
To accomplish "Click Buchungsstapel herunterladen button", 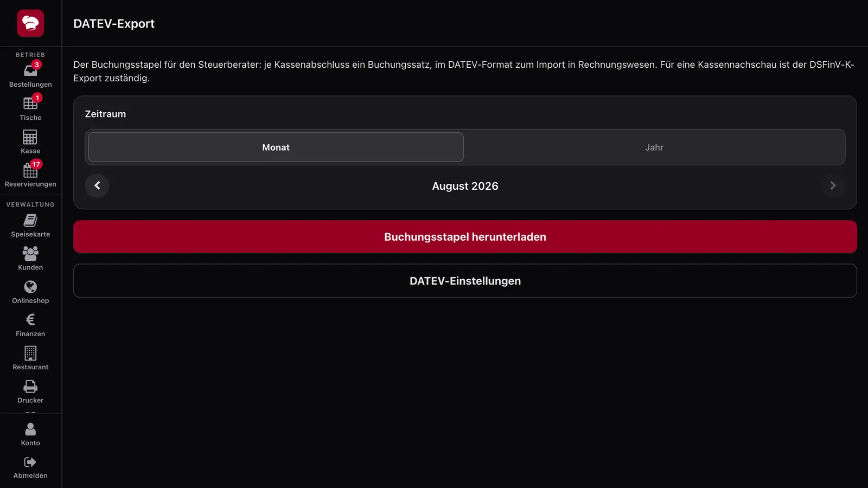I will coord(465,237).
